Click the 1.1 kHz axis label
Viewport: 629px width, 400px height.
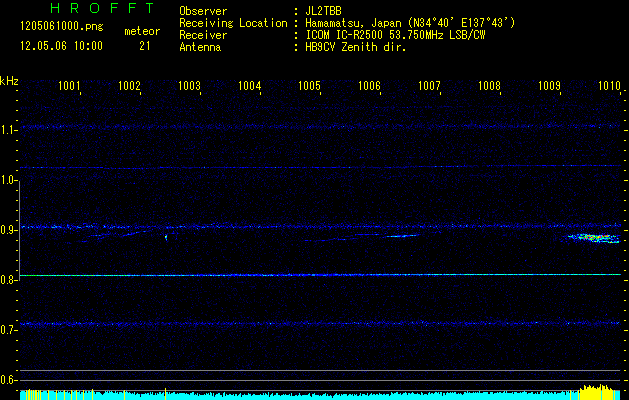click(x=9, y=130)
